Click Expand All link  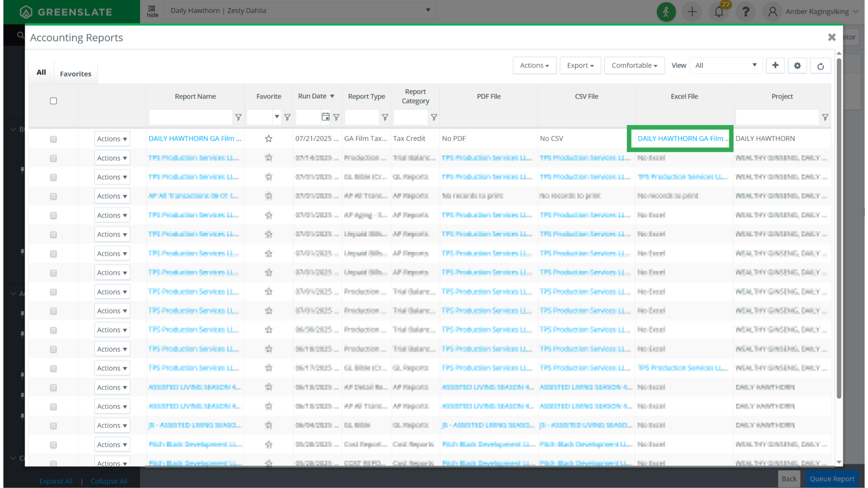click(x=56, y=481)
